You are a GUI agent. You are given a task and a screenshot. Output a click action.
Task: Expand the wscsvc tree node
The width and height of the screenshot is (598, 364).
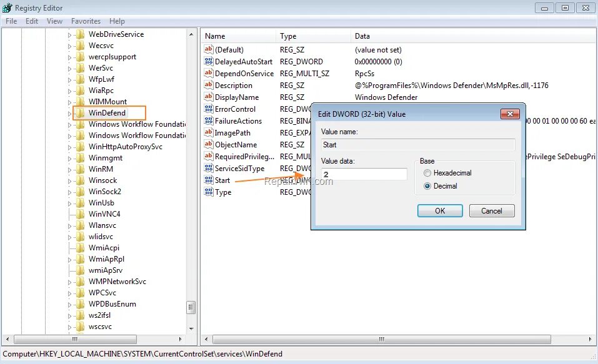69,327
